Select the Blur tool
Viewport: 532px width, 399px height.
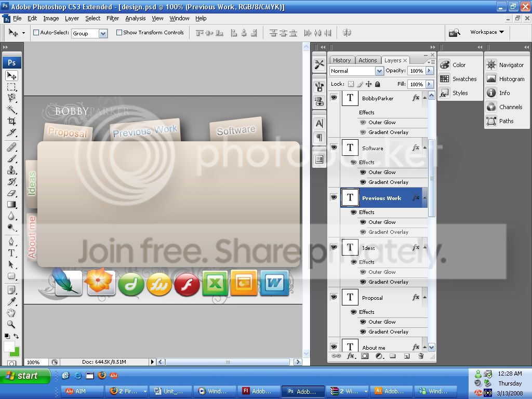coord(11,216)
